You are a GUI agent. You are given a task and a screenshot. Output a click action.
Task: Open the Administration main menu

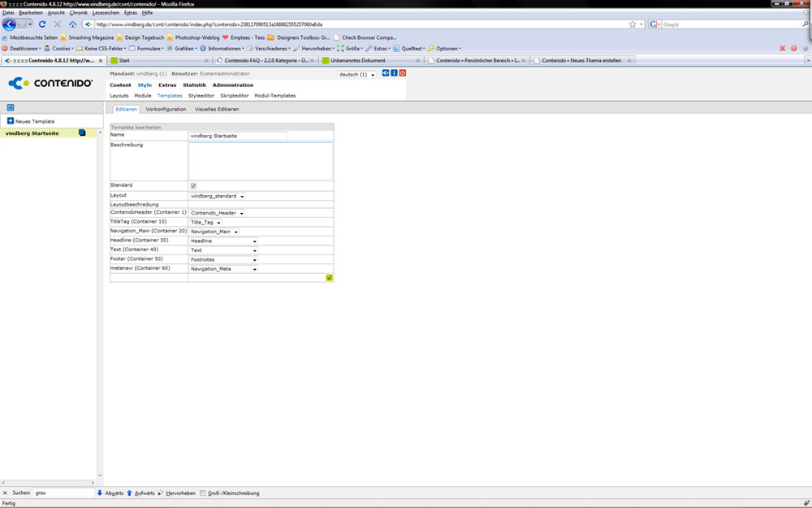pos(232,85)
